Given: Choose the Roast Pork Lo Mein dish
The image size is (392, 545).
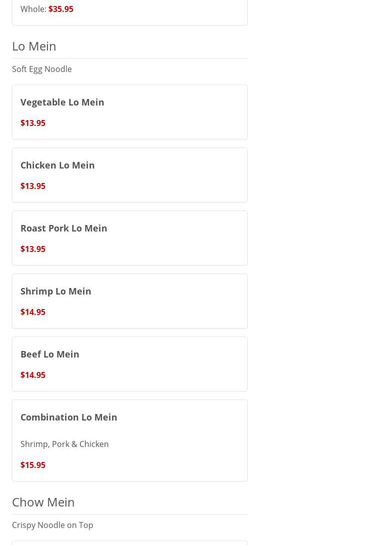Looking at the screenshot, I should tap(64, 228).
